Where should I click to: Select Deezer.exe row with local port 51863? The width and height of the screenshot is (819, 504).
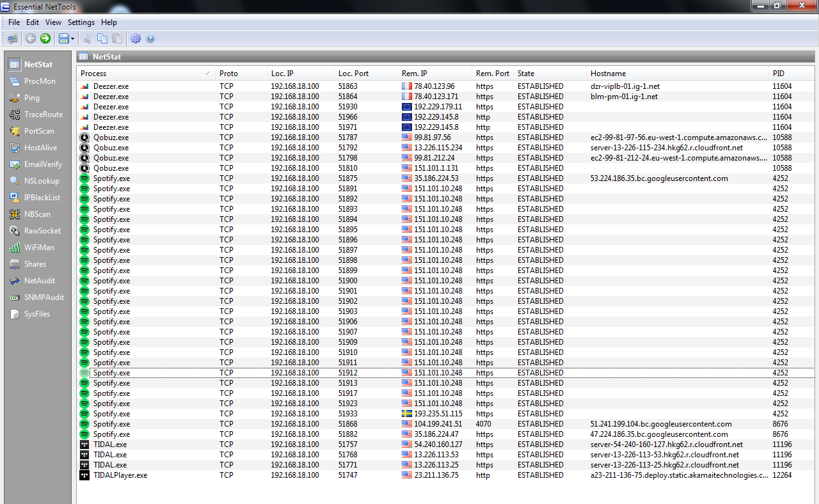pyautogui.click(x=447, y=86)
